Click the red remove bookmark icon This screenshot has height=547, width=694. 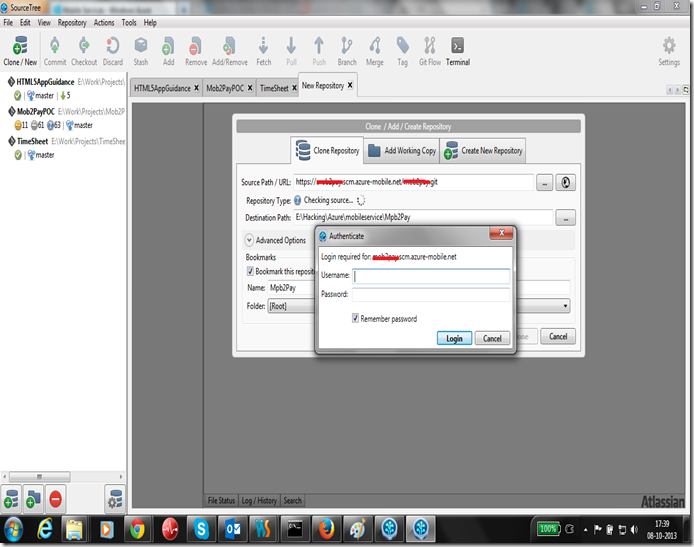[55, 499]
